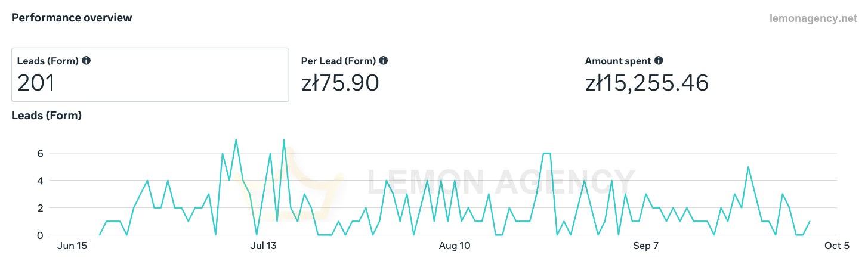Click the 201 leads total value
The height and width of the screenshot is (261, 868).
pos(36,83)
